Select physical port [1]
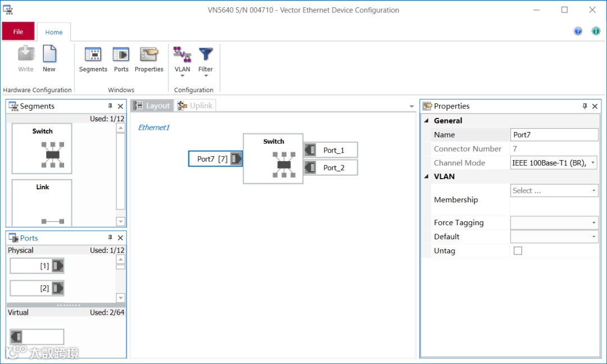The width and height of the screenshot is (607, 364). pyautogui.click(x=37, y=266)
